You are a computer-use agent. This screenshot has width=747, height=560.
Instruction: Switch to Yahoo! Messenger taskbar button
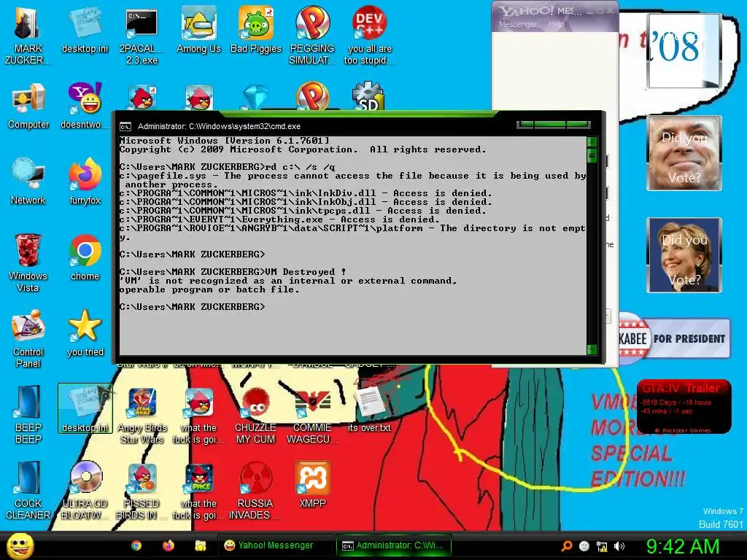click(x=275, y=545)
